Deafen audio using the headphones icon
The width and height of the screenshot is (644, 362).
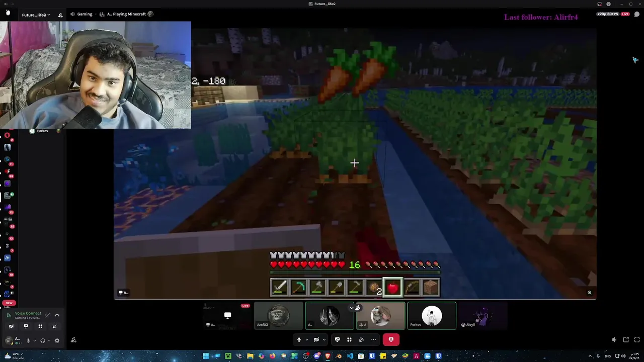43,340
